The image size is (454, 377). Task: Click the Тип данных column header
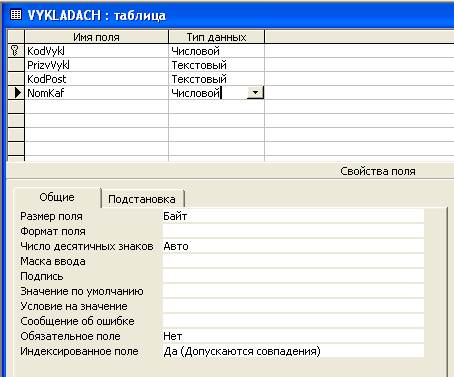coord(217,37)
